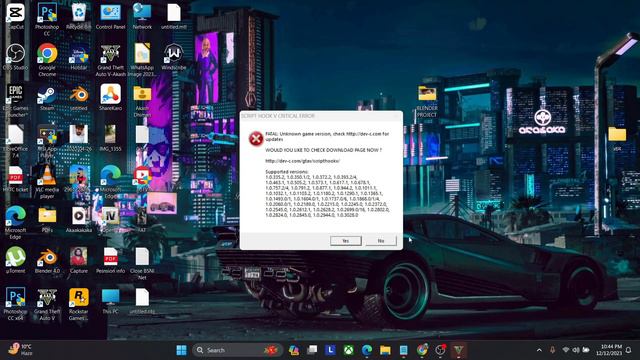640x360 pixels.
Task: Open File Explorer from taskbar
Action: tap(385, 350)
